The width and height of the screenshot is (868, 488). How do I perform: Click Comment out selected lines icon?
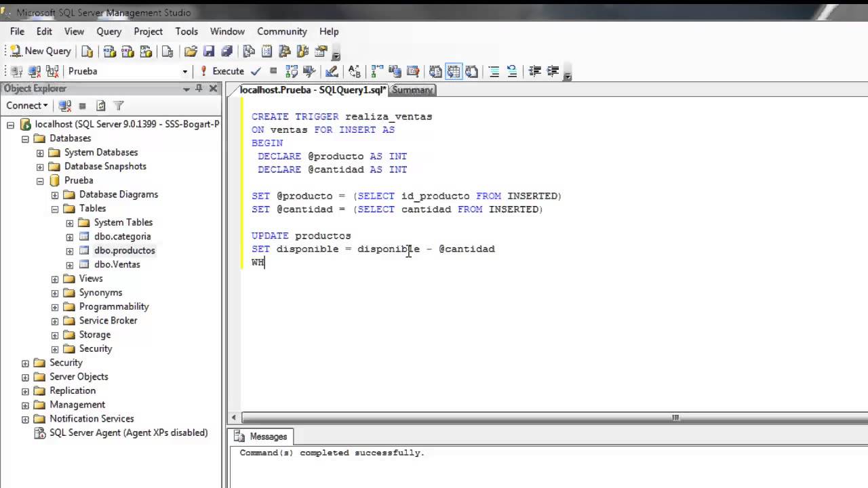click(x=494, y=71)
